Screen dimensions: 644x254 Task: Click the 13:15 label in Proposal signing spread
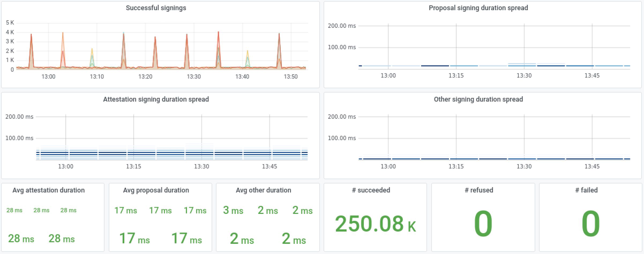(456, 76)
